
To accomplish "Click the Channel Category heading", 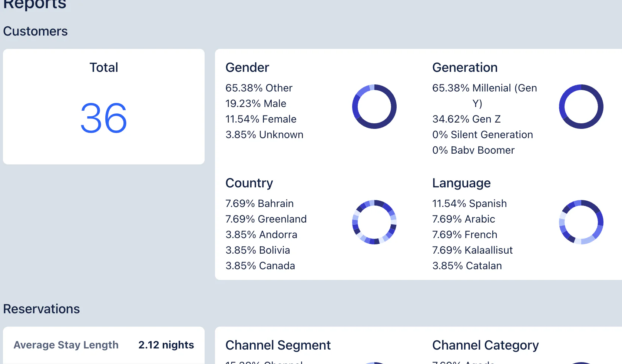I will [x=485, y=345].
